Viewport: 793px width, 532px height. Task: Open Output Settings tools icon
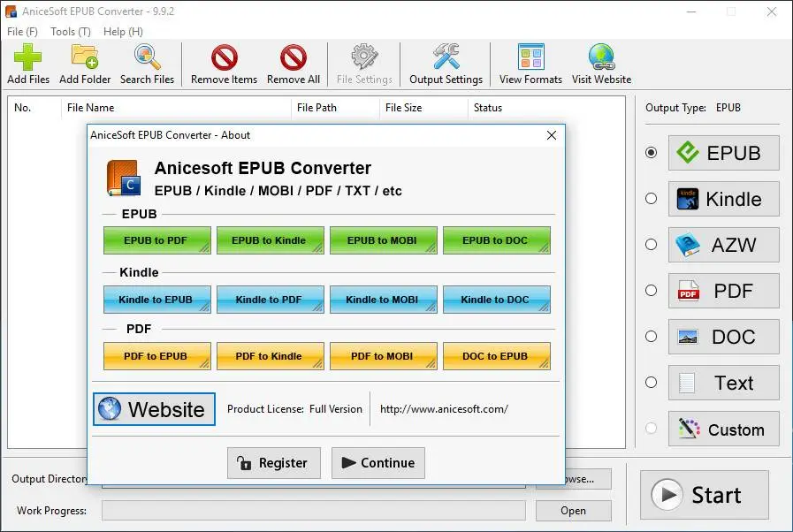click(x=446, y=57)
